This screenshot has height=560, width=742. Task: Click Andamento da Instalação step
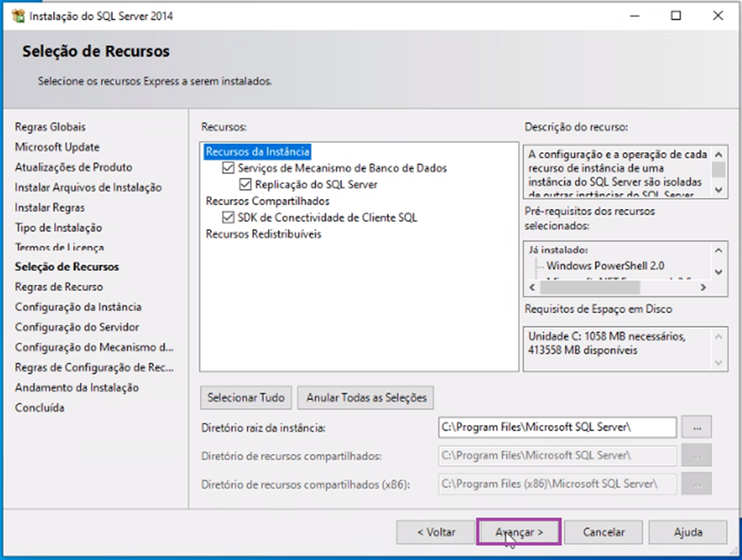click(76, 388)
